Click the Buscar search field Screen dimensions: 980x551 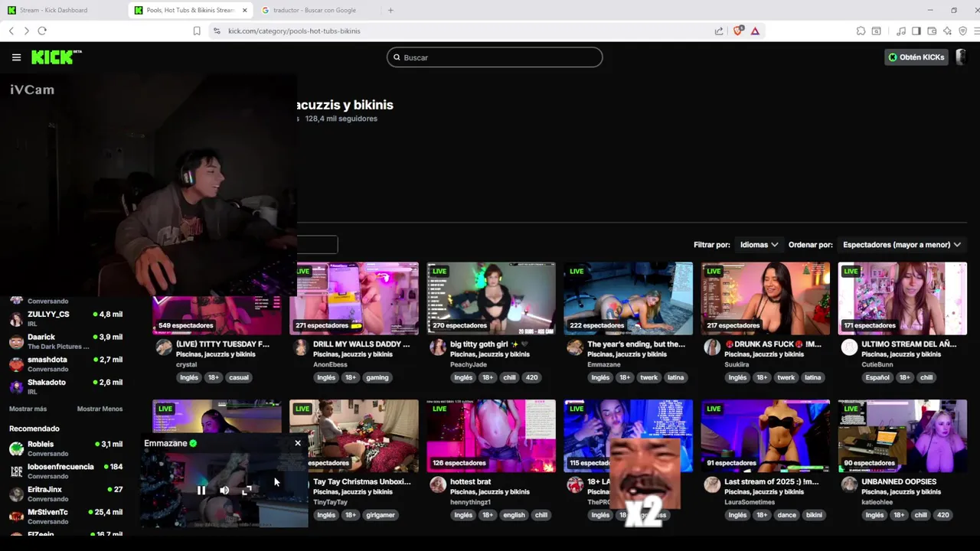(x=495, y=57)
